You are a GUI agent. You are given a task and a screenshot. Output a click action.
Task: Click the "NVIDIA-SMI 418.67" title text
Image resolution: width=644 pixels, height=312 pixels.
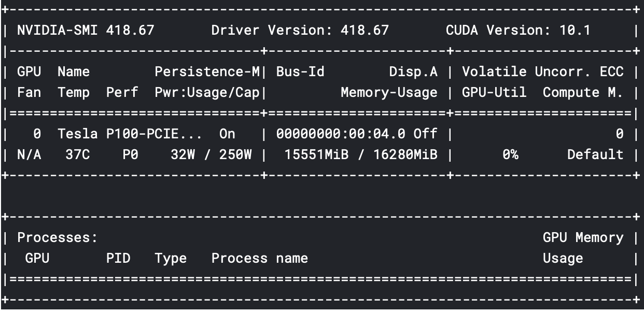click(x=86, y=30)
